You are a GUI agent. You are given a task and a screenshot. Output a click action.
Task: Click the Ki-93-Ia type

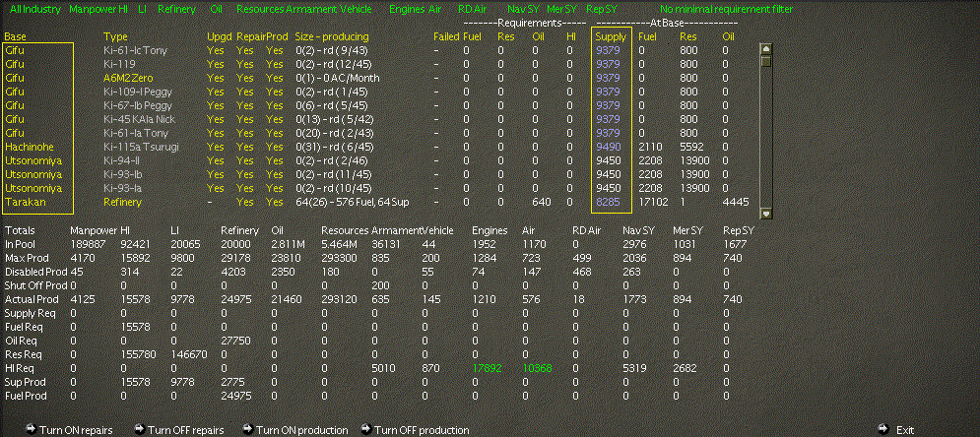pos(124,188)
